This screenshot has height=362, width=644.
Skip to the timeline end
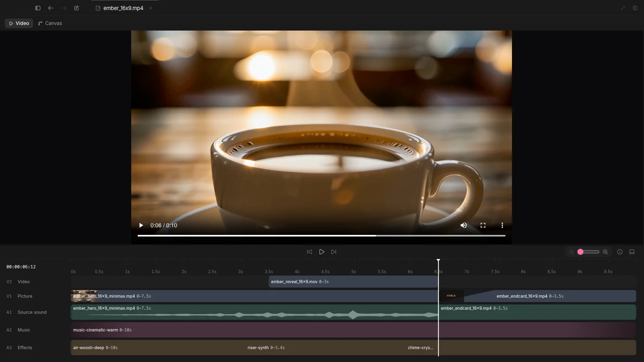click(334, 252)
